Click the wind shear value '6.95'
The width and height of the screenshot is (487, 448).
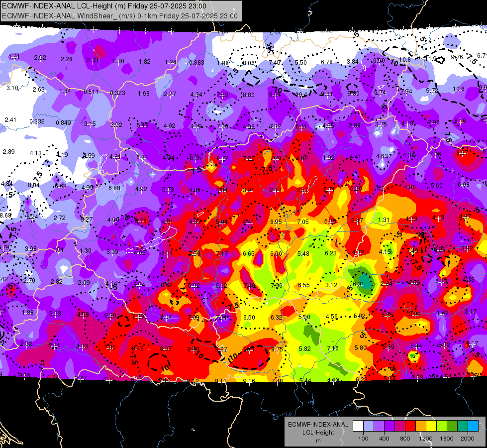pyautogui.click(x=276, y=222)
